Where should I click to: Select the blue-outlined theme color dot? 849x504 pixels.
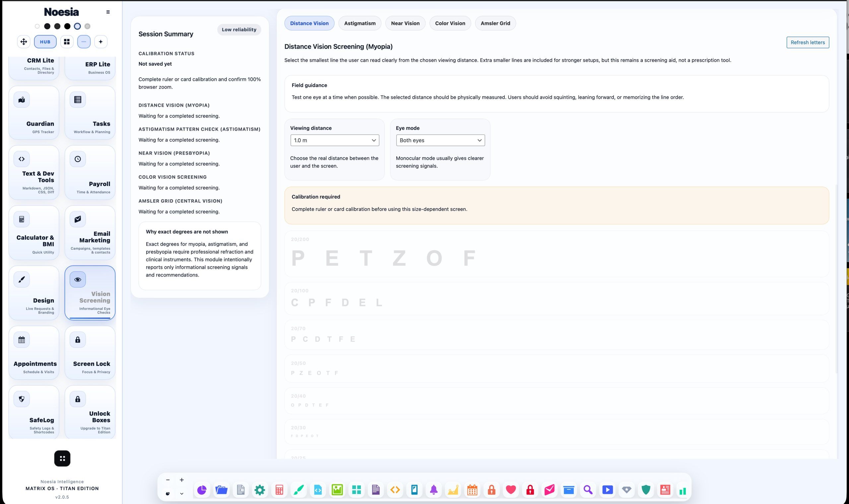tap(77, 26)
